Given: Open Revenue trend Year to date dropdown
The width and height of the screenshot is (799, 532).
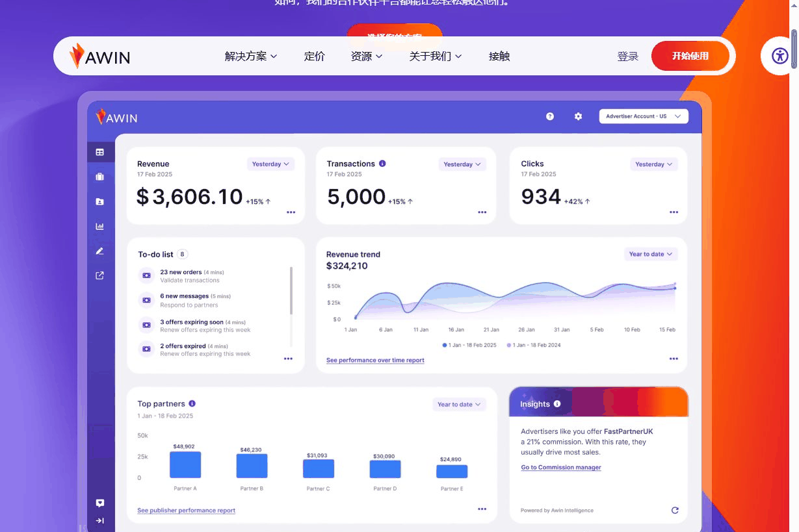Looking at the screenshot, I should [x=651, y=254].
